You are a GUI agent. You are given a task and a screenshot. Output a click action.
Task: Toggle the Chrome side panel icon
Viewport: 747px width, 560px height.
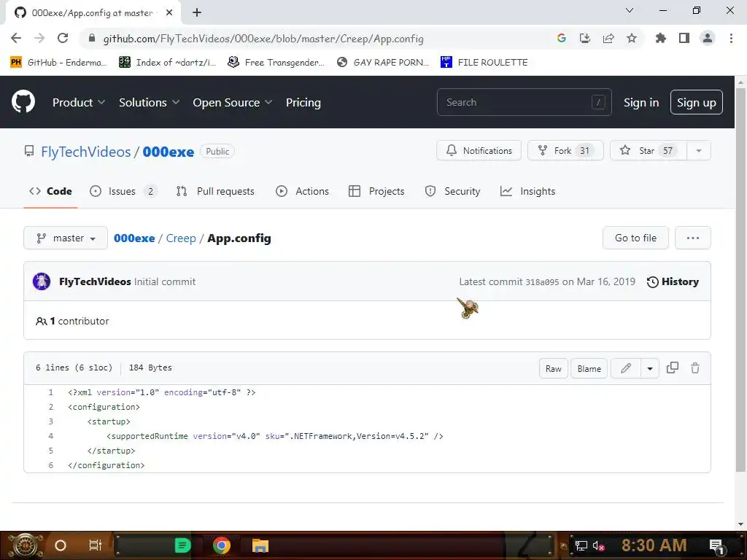[x=684, y=38]
